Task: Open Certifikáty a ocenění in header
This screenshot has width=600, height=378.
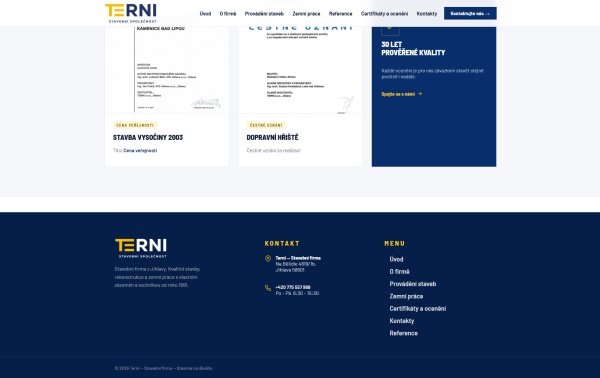Action: [384, 13]
